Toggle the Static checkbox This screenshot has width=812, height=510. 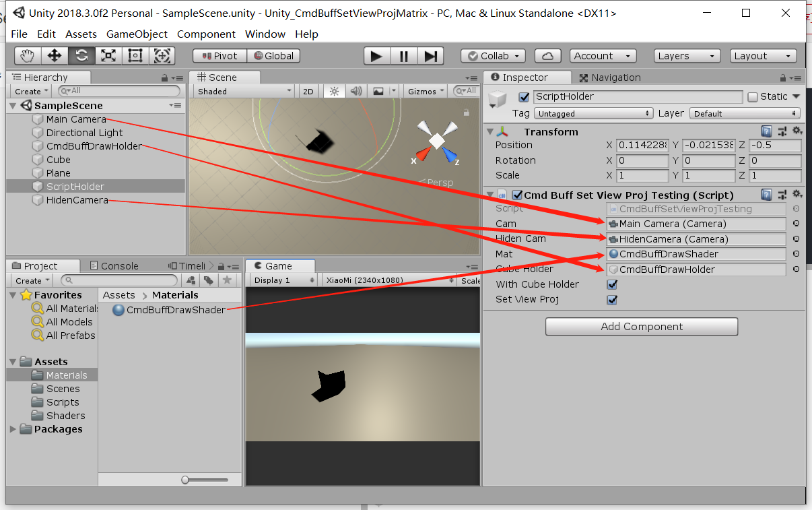click(x=753, y=97)
